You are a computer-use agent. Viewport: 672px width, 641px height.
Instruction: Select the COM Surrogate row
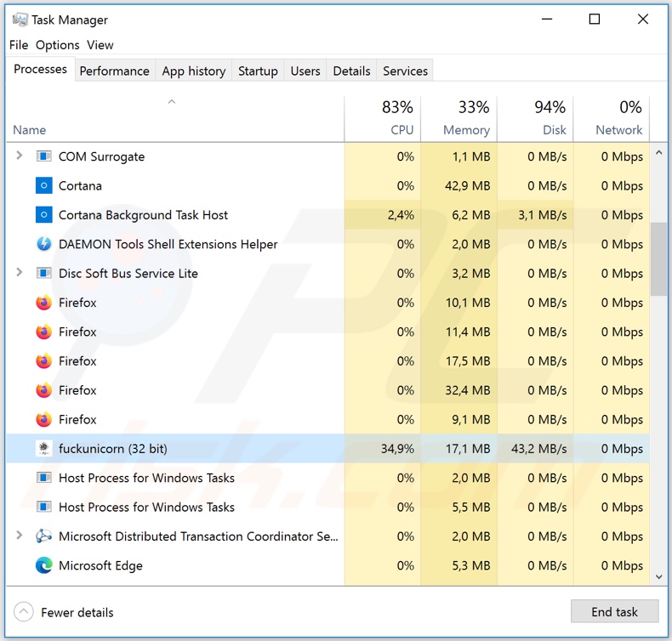[x=327, y=156]
